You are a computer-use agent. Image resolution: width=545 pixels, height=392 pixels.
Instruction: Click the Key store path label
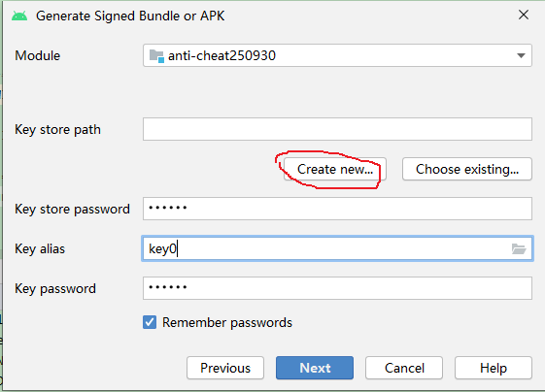57,129
